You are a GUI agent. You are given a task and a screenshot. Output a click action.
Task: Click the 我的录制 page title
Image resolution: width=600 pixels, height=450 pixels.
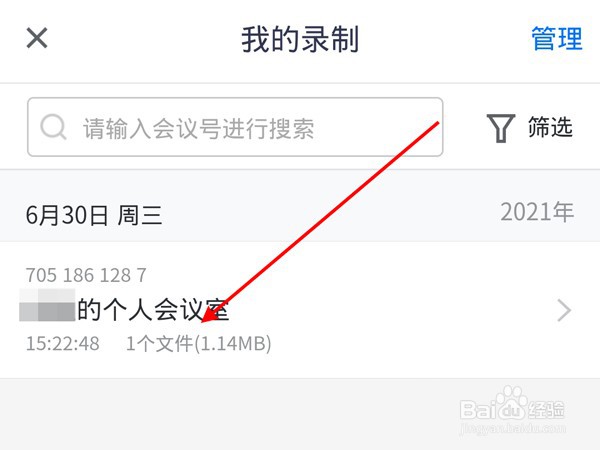[300, 39]
